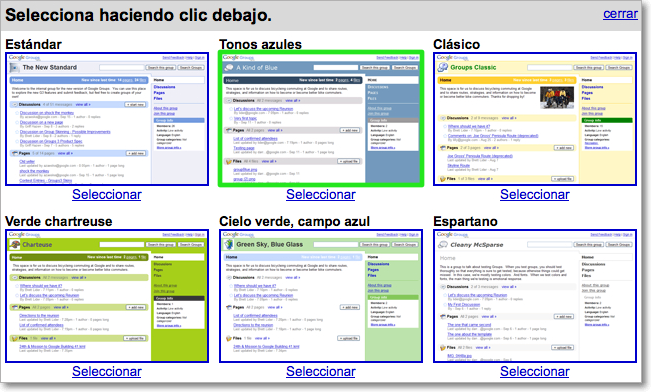Close the theme selection dialog via cerrar
651x392 pixels.
(620, 14)
